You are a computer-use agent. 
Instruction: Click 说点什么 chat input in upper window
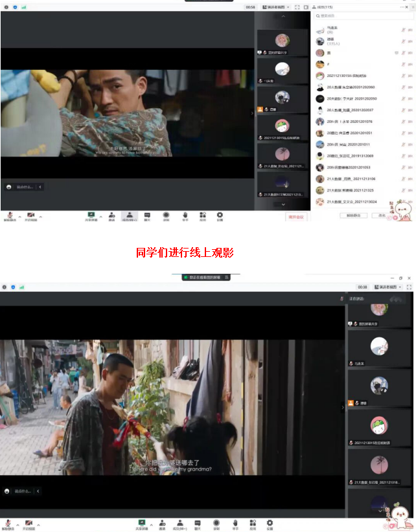25,187
